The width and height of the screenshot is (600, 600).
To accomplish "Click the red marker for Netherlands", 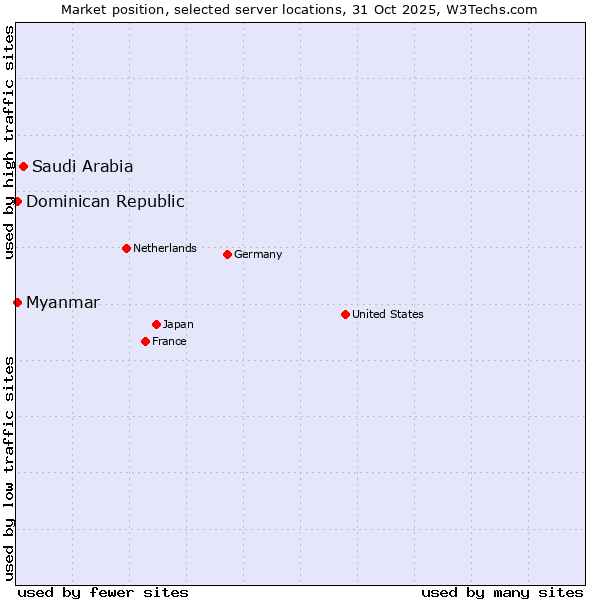I will pyautogui.click(x=126, y=248).
